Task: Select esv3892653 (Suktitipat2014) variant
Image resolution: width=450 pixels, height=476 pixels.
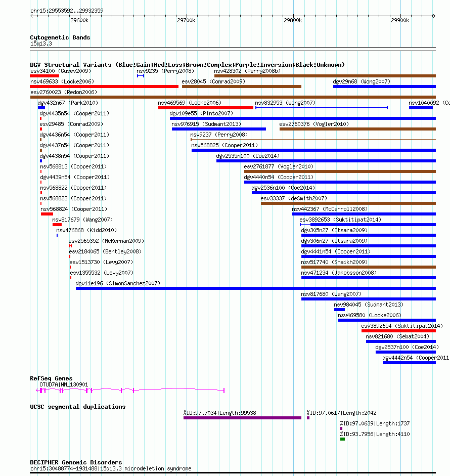Action: 368,225
